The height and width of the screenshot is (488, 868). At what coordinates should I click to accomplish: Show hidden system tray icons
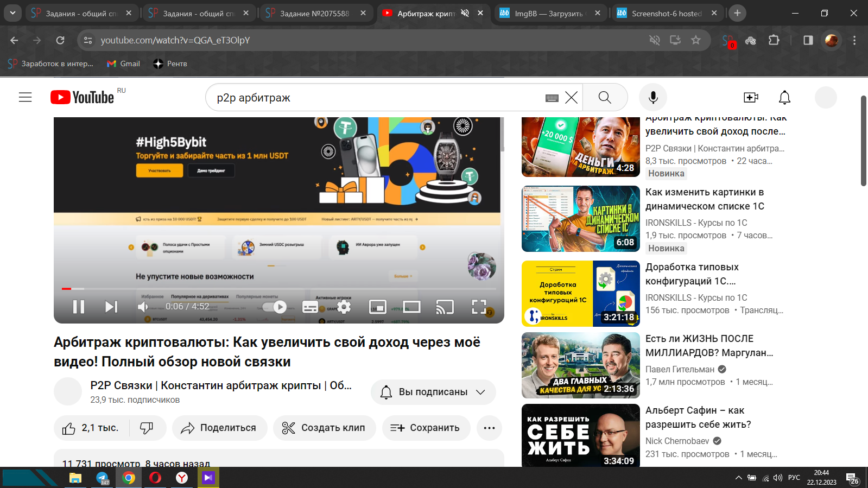click(x=738, y=478)
